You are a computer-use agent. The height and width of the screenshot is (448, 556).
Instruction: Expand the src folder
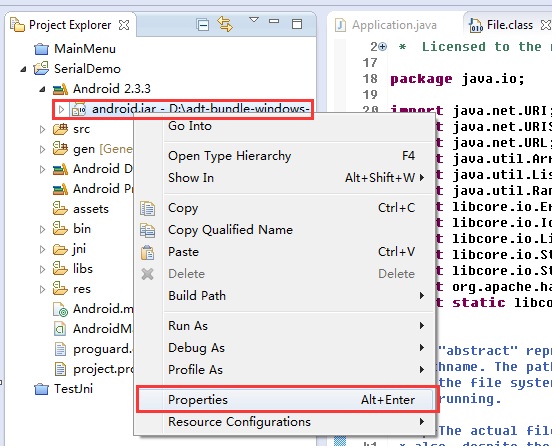pyautogui.click(x=43, y=129)
